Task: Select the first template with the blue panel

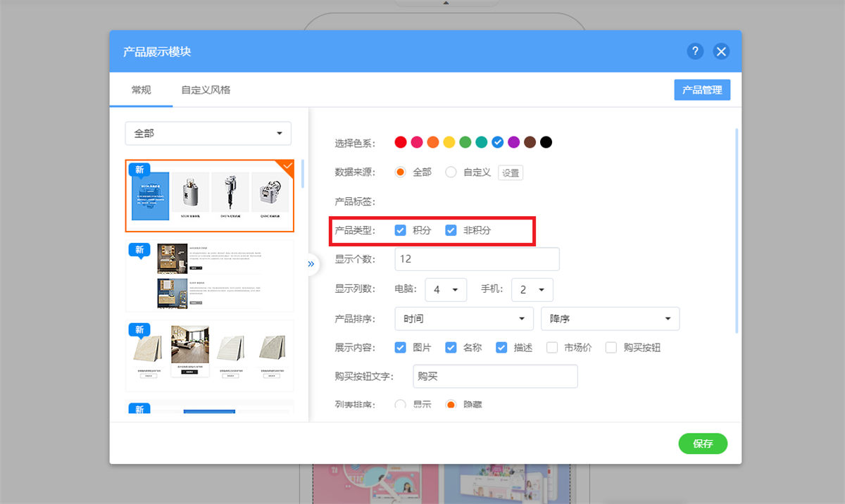Action: click(210, 196)
